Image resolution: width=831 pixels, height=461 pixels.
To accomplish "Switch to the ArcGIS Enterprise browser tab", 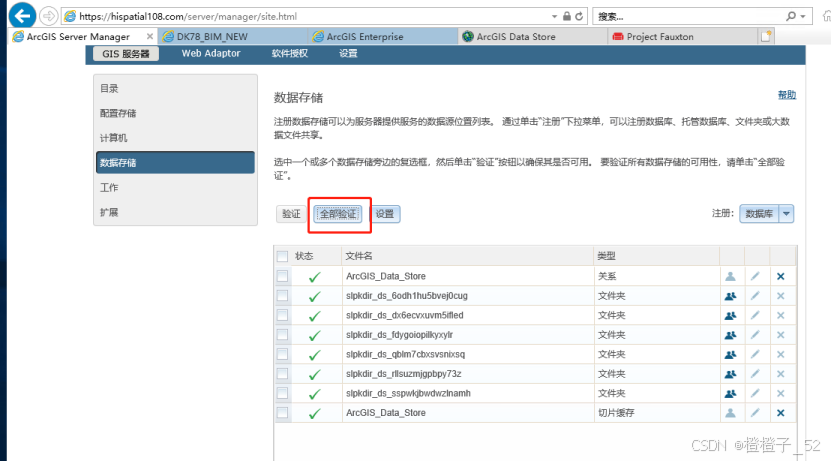I will (383, 37).
